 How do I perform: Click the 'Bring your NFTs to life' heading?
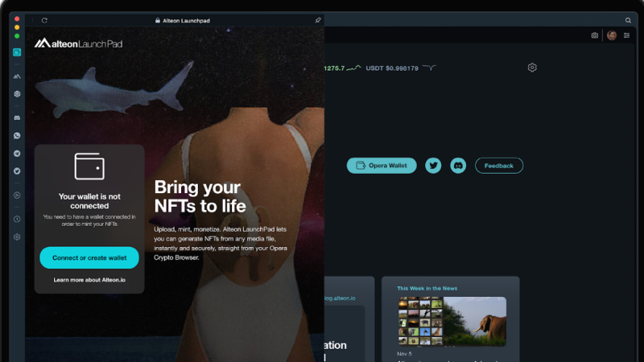pos(200,196)
